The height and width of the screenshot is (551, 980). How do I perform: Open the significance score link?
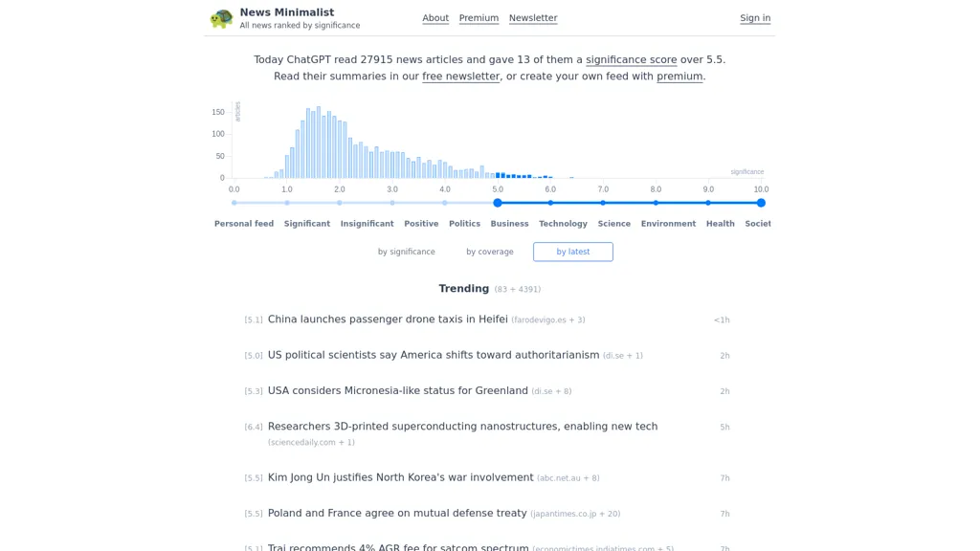point(632,60)
